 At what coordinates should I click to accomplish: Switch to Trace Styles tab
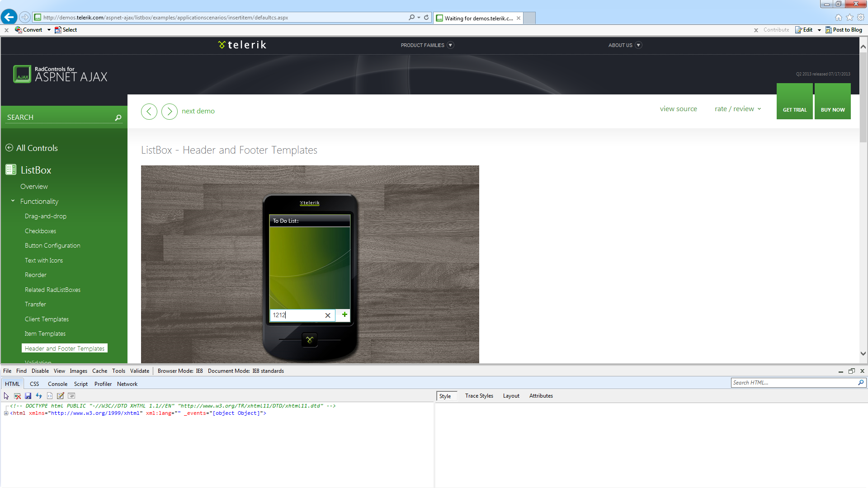[479, 396]
